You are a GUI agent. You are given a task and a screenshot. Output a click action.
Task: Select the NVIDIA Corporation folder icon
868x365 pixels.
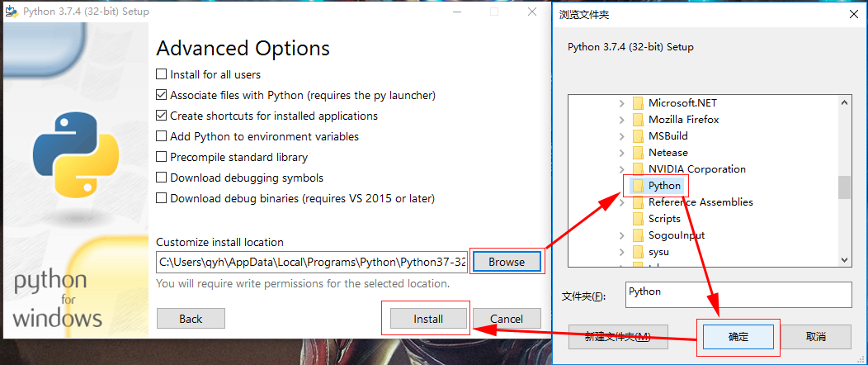(639, 169)
